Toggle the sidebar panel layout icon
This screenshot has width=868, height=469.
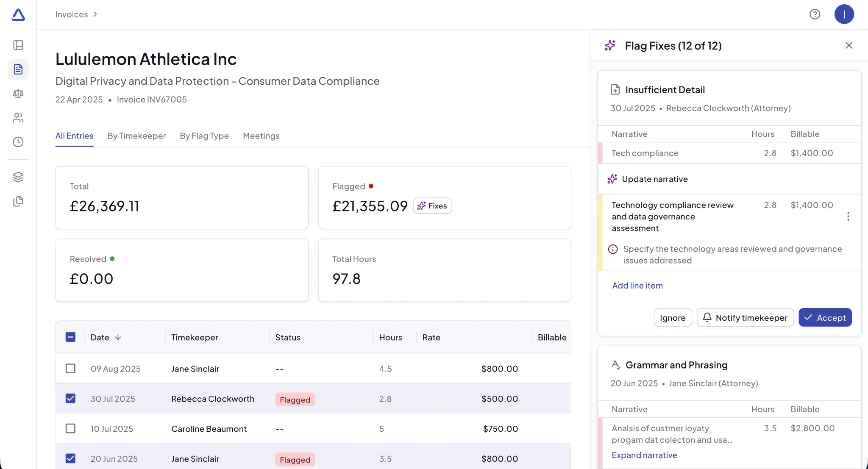click(x=18, y=45)
